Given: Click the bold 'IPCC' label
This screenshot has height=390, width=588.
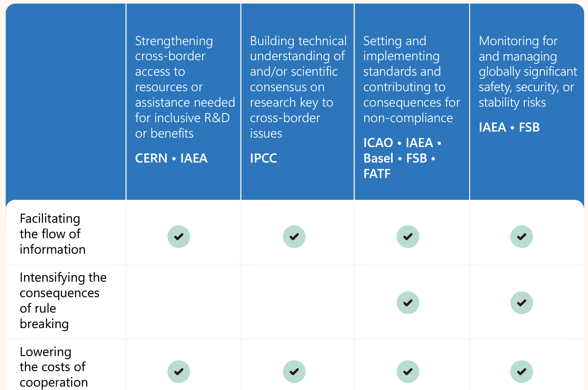Looking at the screenshot, I should pyautogui.click(x=263, y=158).
